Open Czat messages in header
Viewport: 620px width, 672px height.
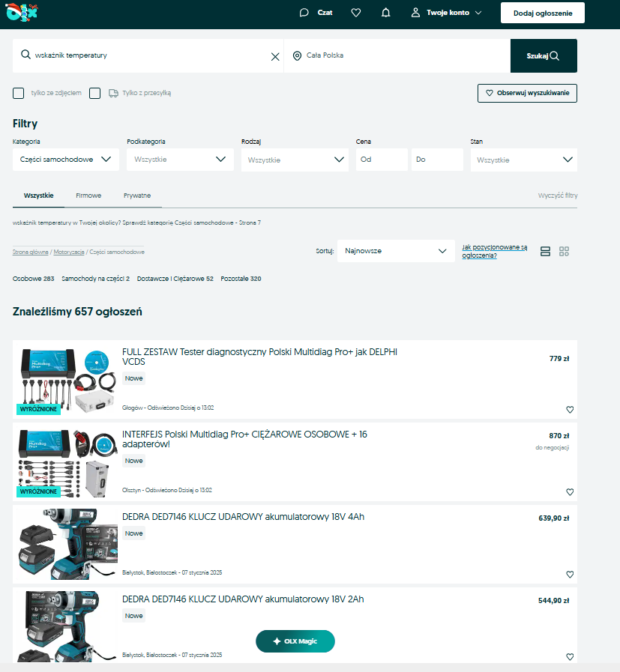click(316, 13)
